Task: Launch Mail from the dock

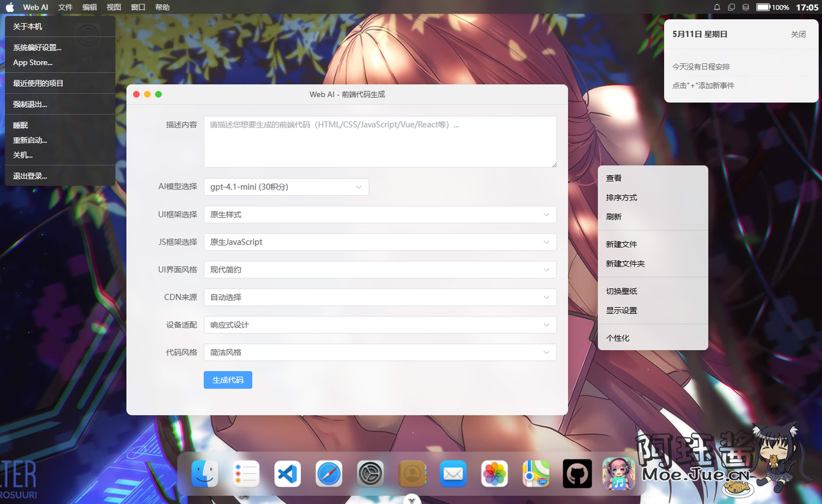Action: coord(453,474)
